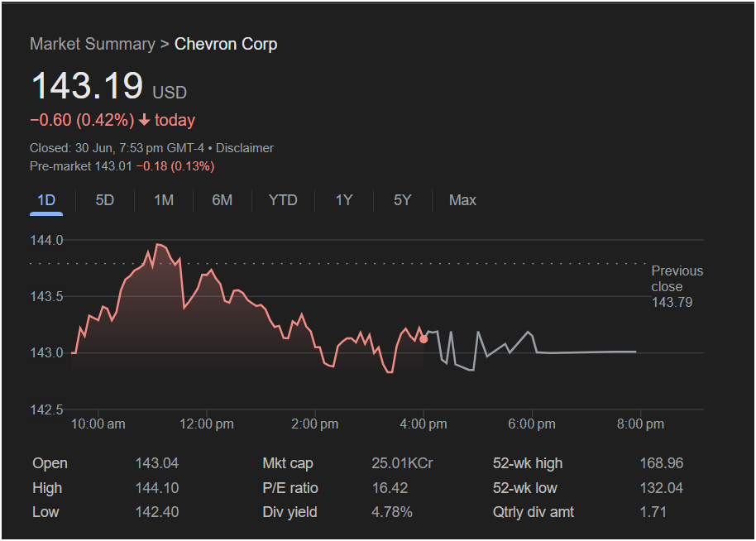Open the 1M chart range

coord(164,200)
